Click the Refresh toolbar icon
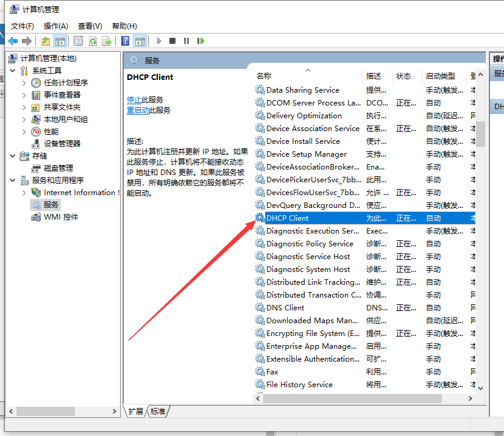 coord(93,41)
